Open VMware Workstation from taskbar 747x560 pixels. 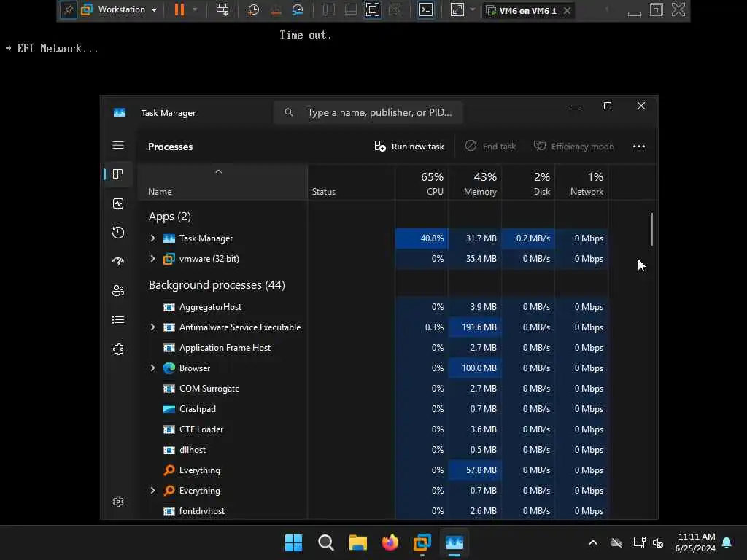click(x=422, y=542)
